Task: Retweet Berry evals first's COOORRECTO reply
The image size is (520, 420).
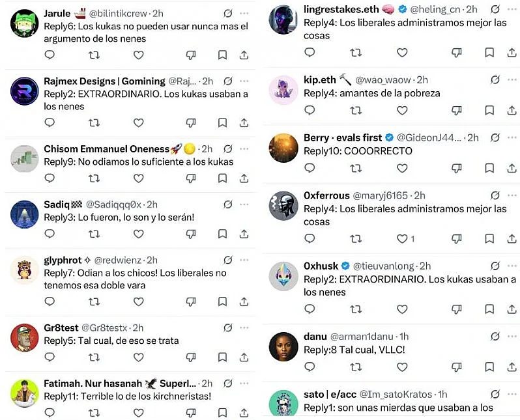Action: 356,169
